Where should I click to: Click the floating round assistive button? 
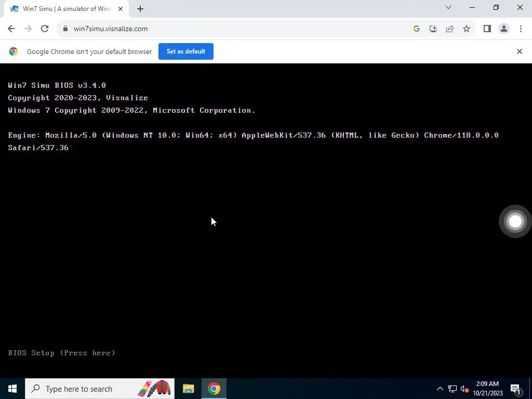coord(515,221)
